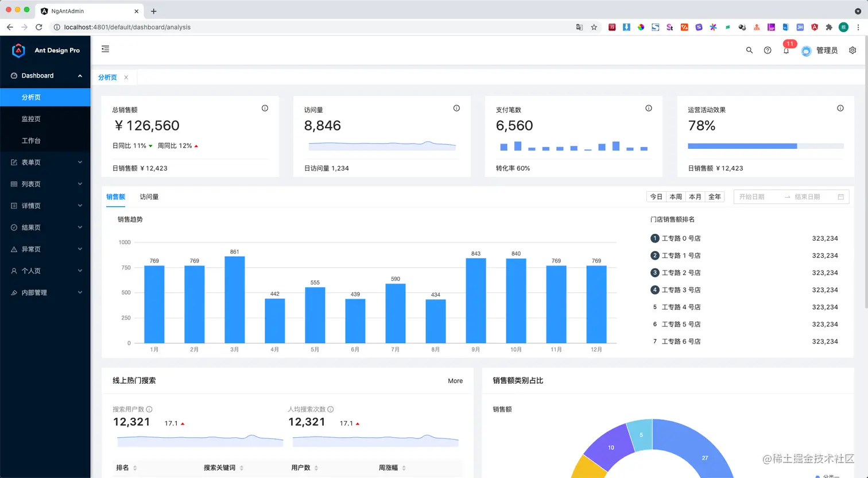Expand the 列表页 sidebar menu
868x478 pixels.
45,184
